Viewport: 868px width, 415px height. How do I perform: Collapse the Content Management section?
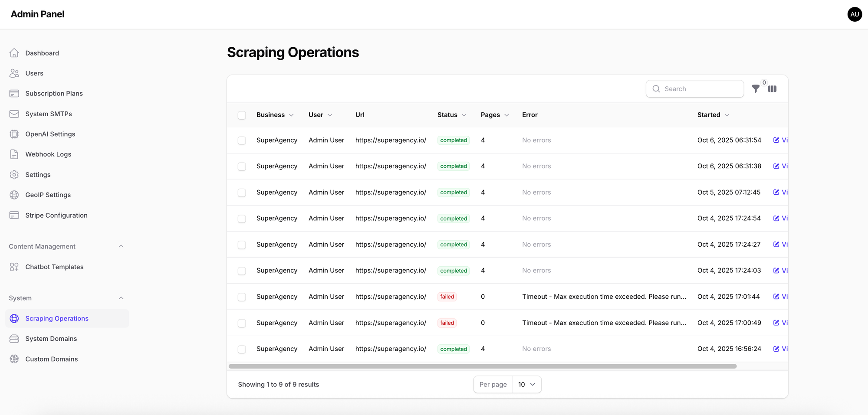[121, 246]
